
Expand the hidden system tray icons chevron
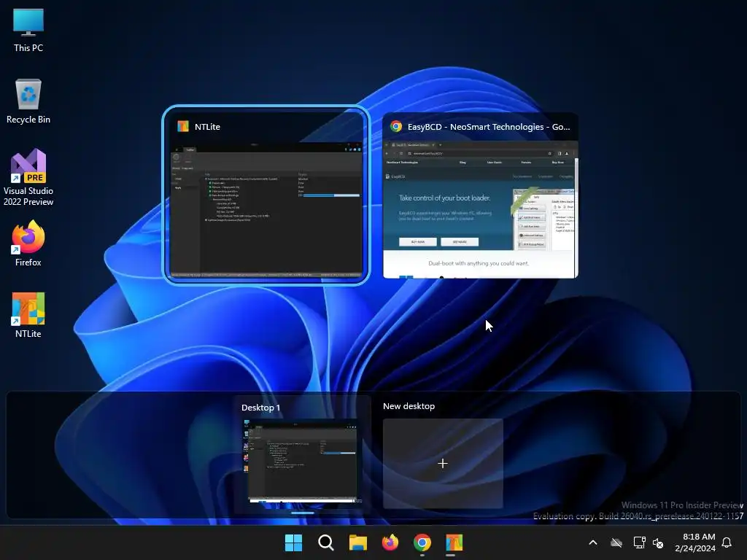tap(593, 542)
